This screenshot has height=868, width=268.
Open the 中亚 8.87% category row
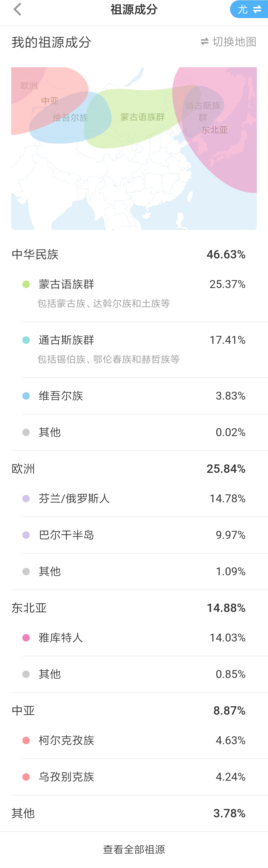134,711
